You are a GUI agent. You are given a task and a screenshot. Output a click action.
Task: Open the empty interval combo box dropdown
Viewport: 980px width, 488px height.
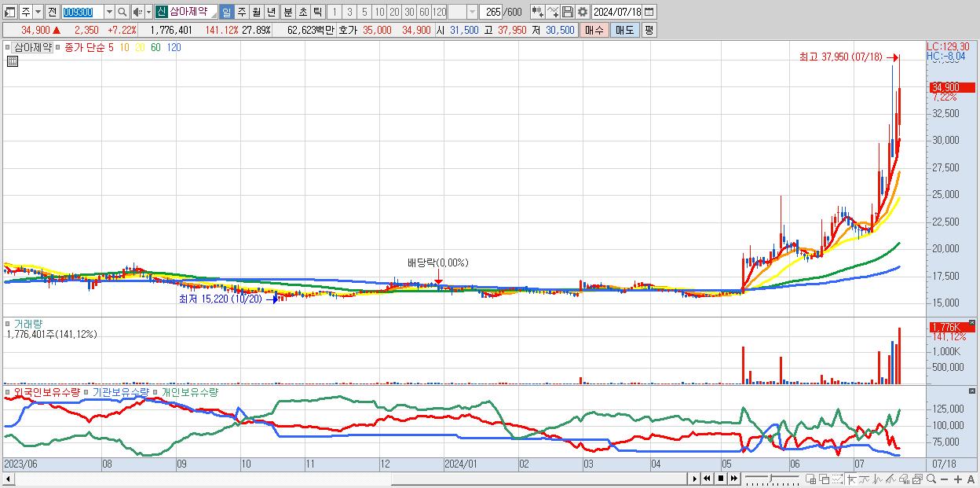[472, 12]
